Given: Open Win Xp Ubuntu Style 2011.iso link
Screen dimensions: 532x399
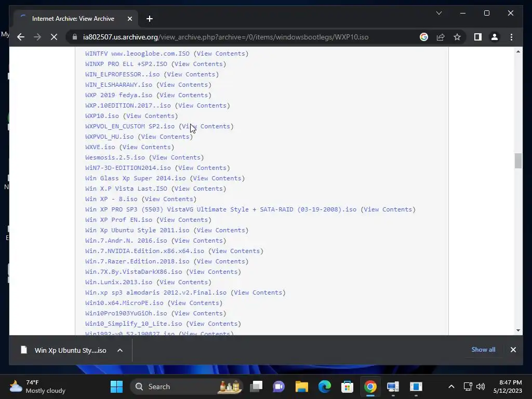Looking at the screenshot, I should click(x=137, y=230).
